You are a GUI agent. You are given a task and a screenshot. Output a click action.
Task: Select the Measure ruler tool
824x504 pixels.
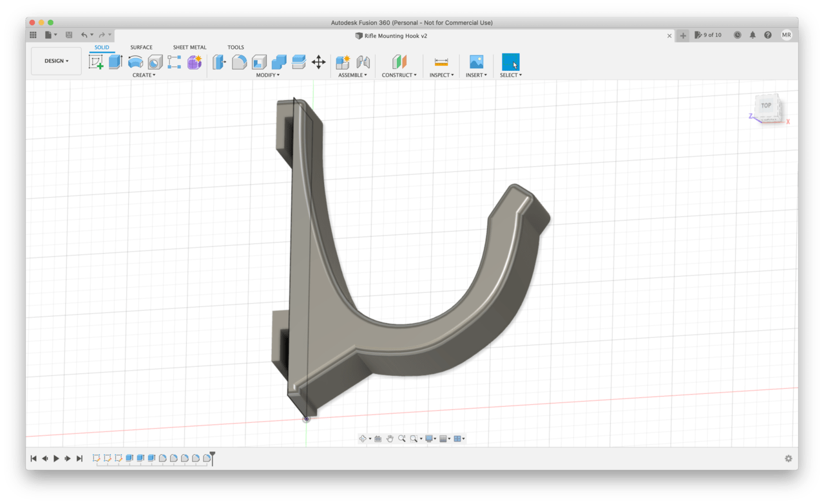[441, 62]
